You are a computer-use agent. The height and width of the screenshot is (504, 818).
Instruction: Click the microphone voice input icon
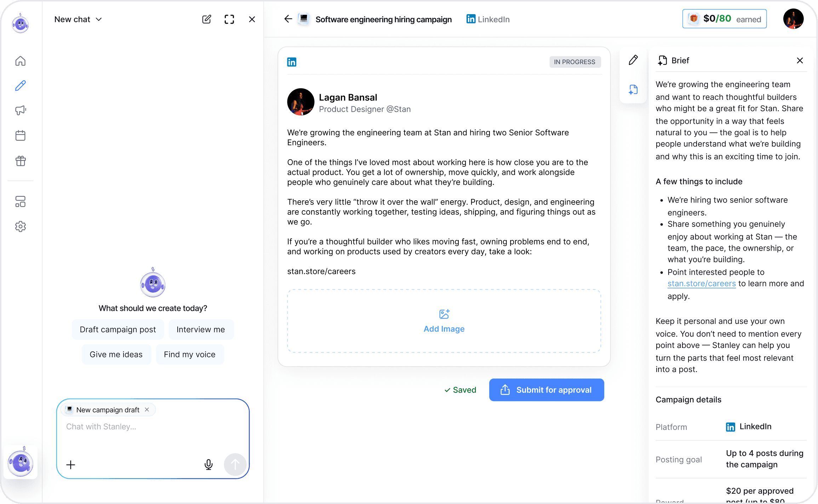tap(208, 465)
